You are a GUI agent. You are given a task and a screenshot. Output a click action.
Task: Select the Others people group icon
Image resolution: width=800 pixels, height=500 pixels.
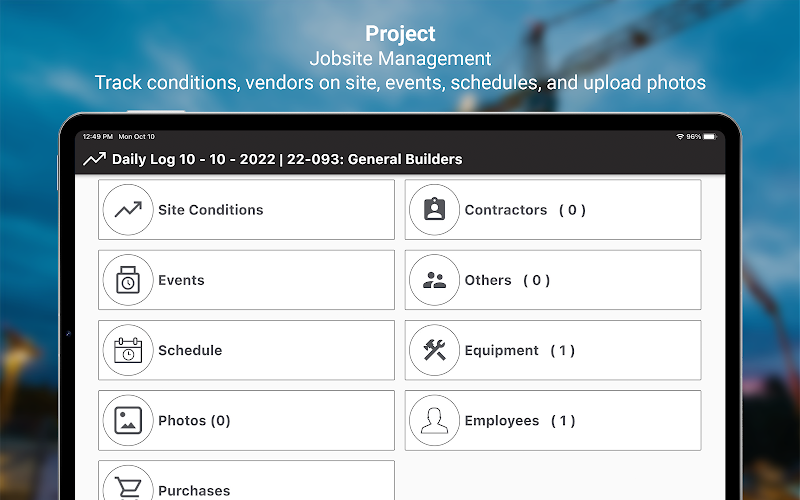click(x=435, y=280)
